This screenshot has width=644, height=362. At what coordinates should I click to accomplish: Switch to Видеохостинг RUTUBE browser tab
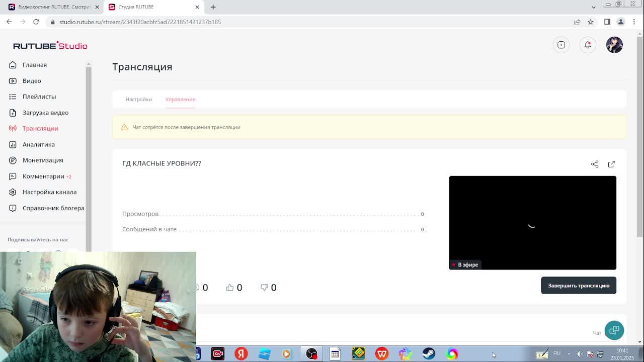pyautogui.click(x=53, y=7)
